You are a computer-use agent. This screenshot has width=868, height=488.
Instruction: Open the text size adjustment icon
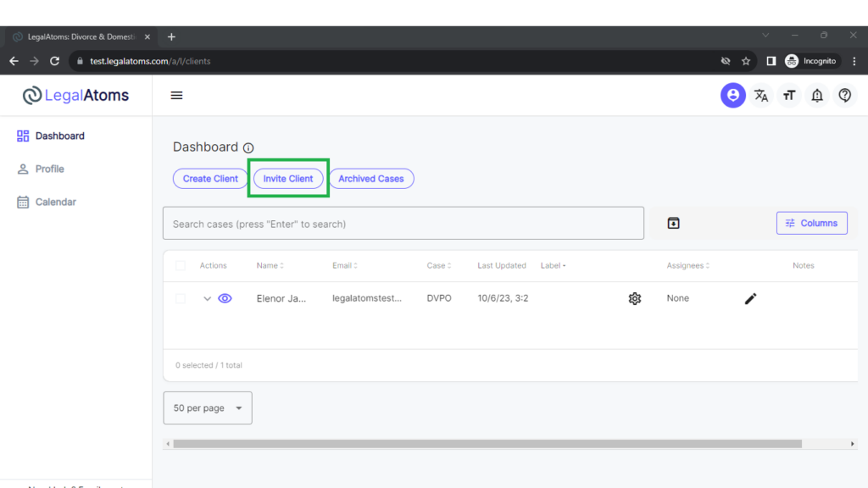(789, 95)
